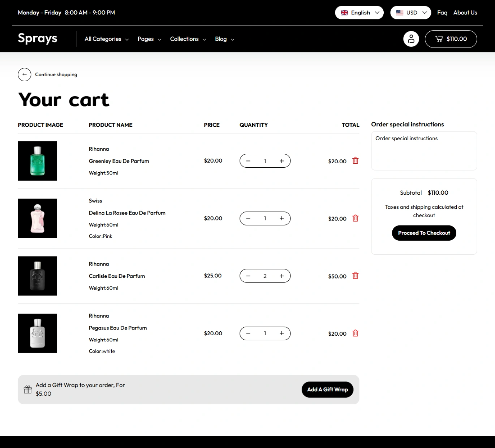Increase quantity of Pegasus Eau De Parfum

coord(281,333)
